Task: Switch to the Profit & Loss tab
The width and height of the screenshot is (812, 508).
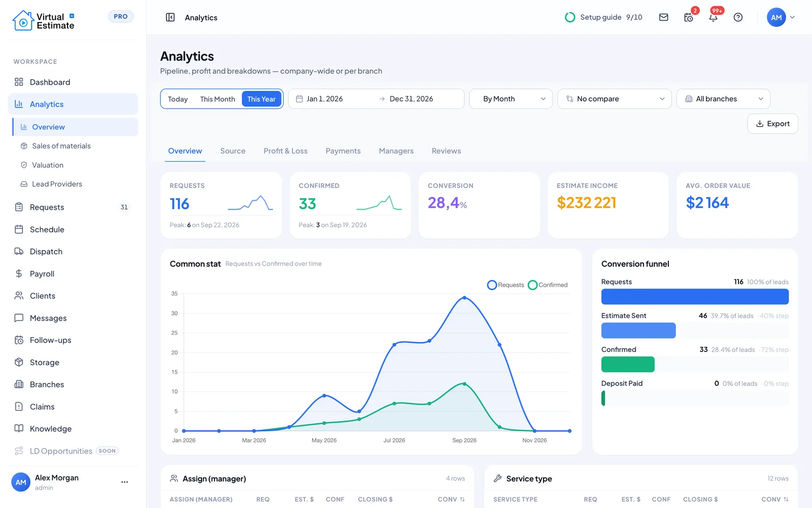Action: point(286,151)
